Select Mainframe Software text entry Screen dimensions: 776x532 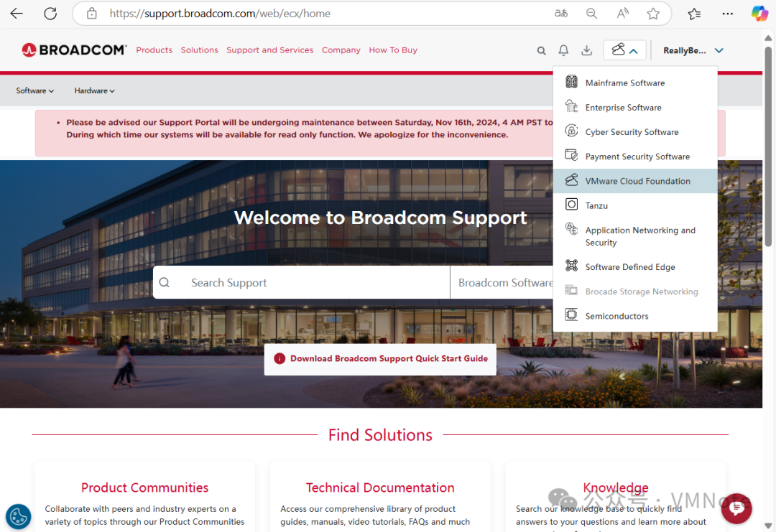(625, 83)
